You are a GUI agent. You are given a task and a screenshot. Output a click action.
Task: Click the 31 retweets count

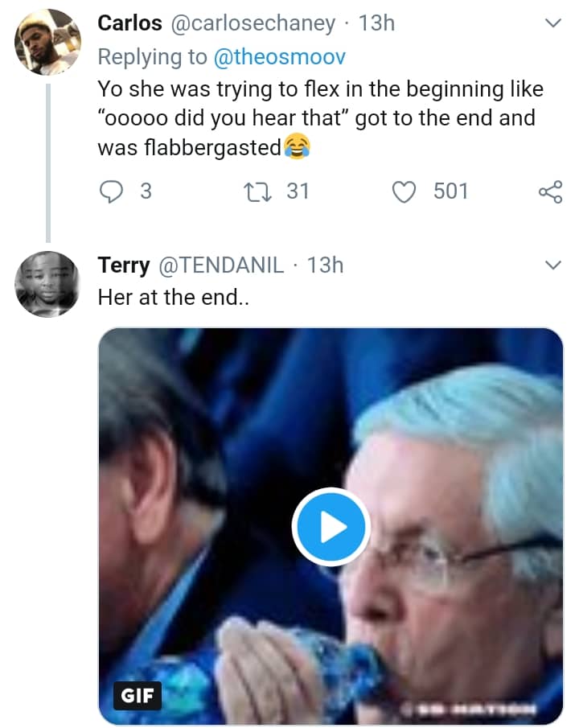click(298, 191)
